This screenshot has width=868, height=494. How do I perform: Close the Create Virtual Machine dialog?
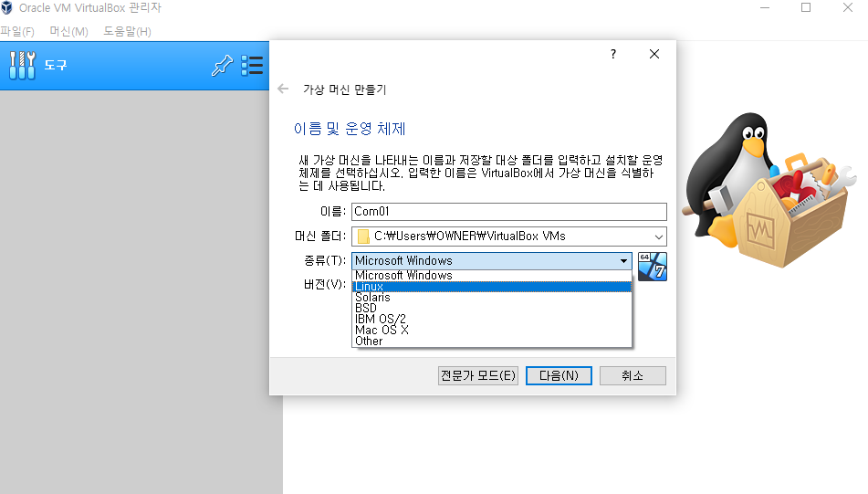pos(654,54)
